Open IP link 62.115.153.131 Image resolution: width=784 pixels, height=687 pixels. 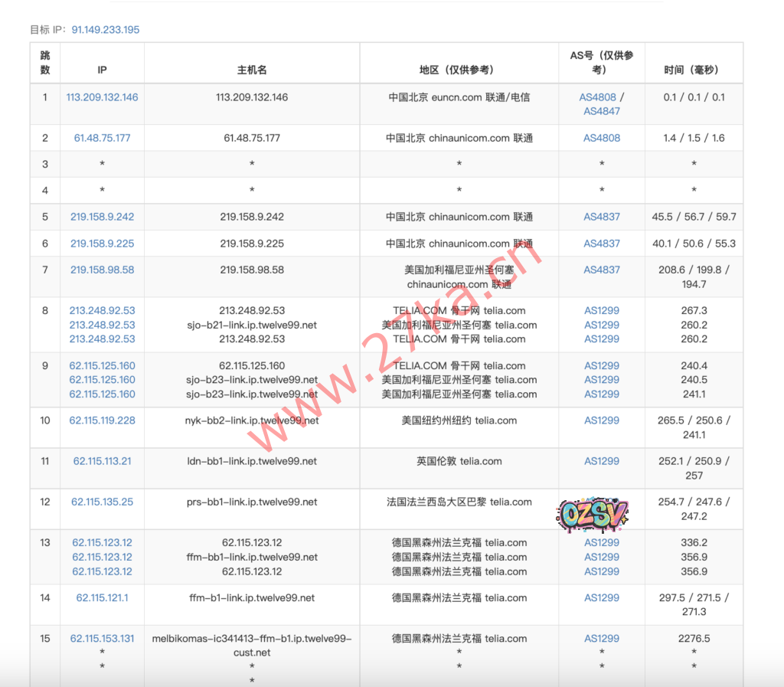coord(102,638)
